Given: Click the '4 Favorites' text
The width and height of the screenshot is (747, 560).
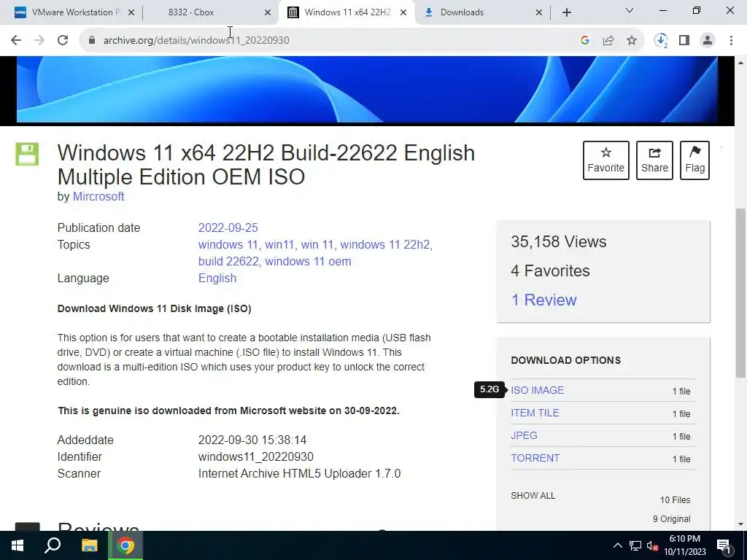Looking at the screenshot, I should 550,271.
